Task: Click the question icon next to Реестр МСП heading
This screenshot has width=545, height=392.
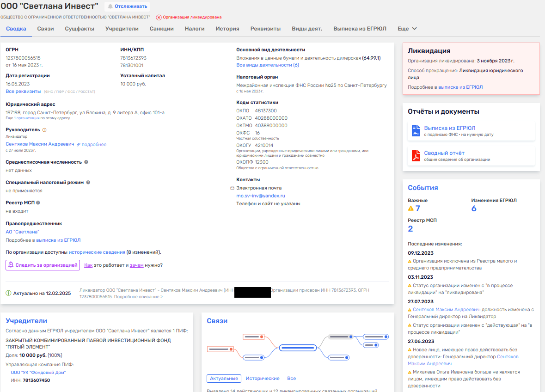Action: tap(38, 202)
